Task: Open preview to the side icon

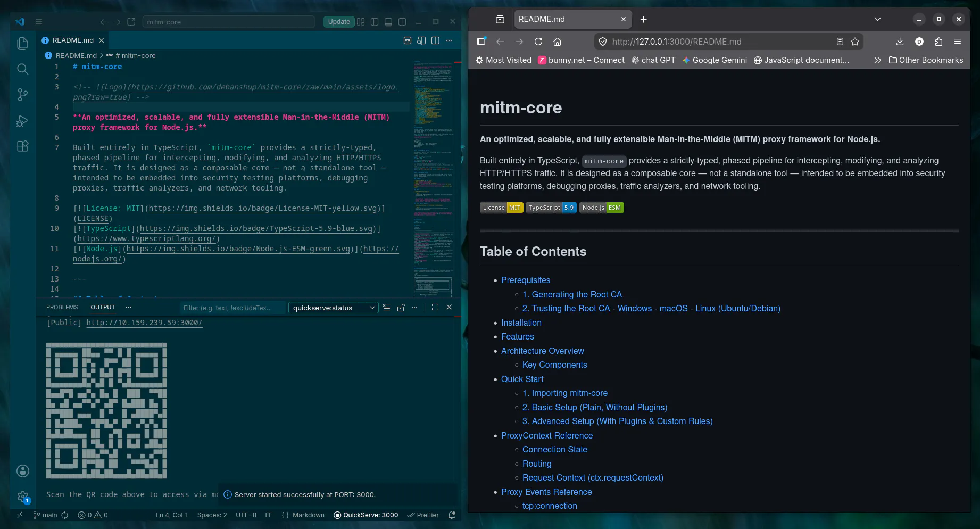Action: [x=421, y=40]
